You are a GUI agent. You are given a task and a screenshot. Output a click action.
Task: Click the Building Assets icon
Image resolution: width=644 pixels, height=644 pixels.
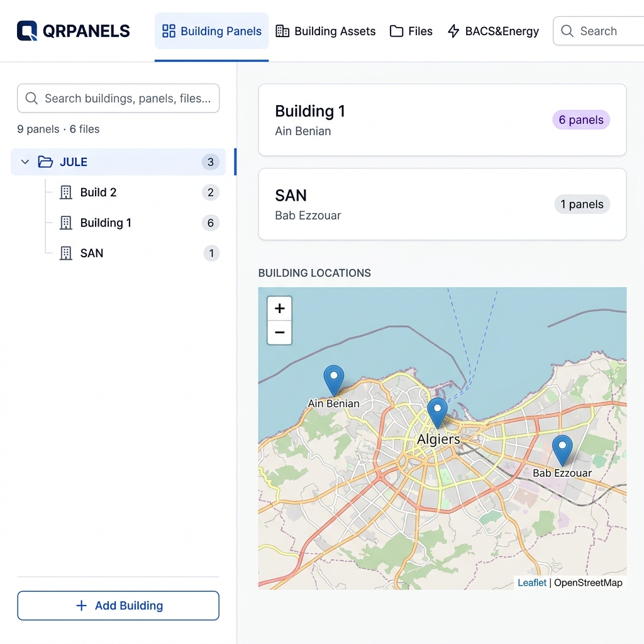(x=282, y=31)
